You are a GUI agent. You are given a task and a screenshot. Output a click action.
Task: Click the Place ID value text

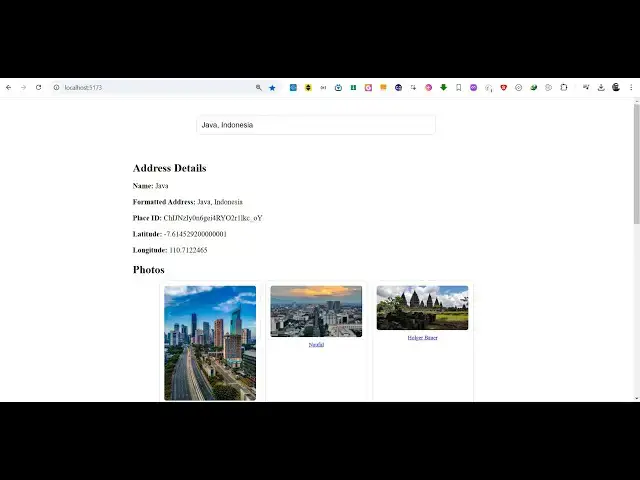(213, 218)
